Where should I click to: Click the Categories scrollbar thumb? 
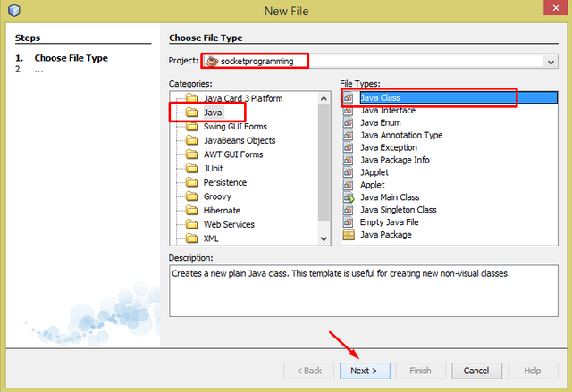tap(324, 163)
